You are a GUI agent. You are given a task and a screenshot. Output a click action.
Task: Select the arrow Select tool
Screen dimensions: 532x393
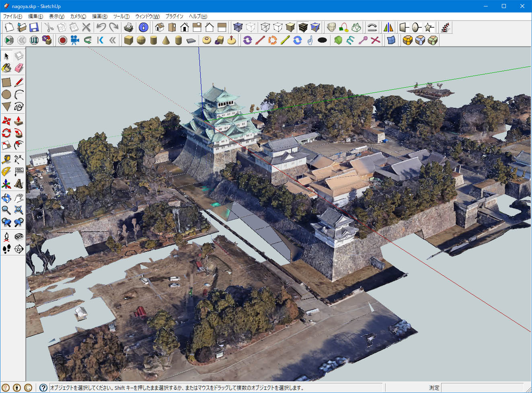6,56
